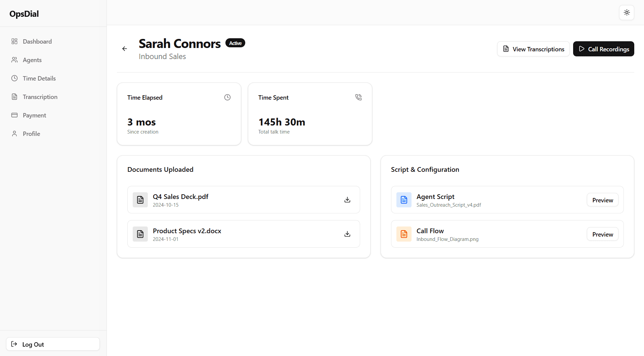Click the back arrow next to Sarah Connors
The height and width of the screenshot is (356, 644).
124,49
